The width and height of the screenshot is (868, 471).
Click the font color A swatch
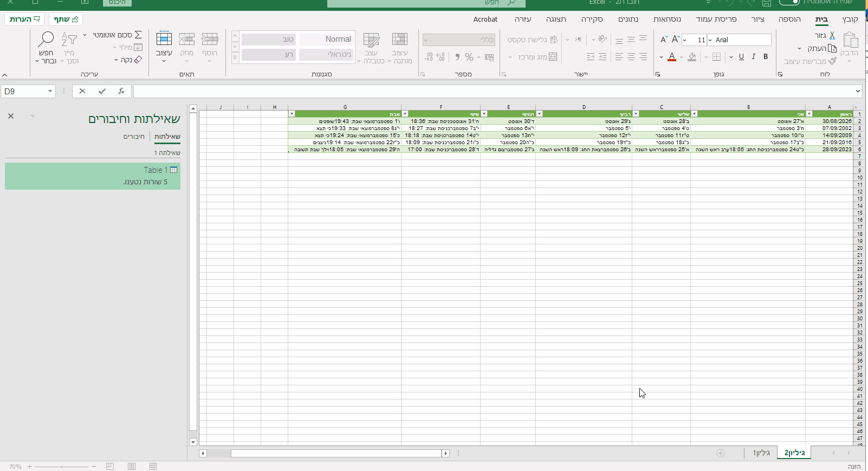point(672,57)
